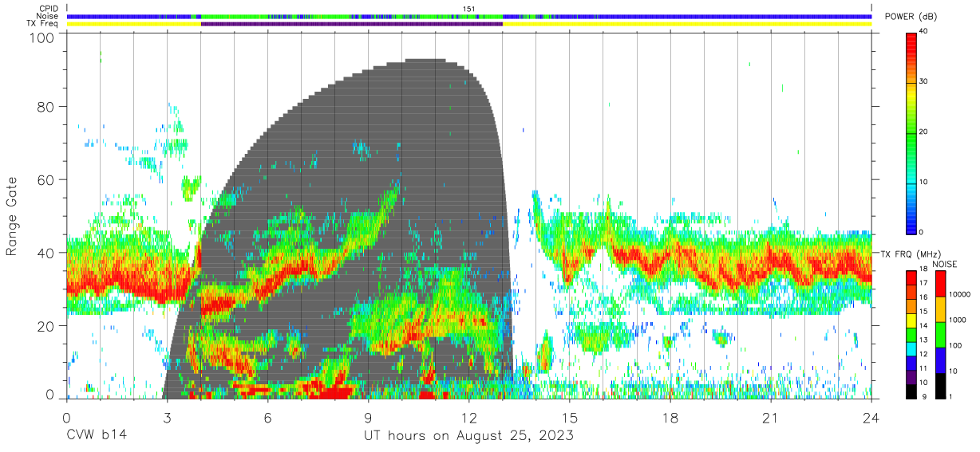Click the "UT hours on August 25, 2023" title
The height and width of the screenshot is (452, 980).
click(468, 436)
